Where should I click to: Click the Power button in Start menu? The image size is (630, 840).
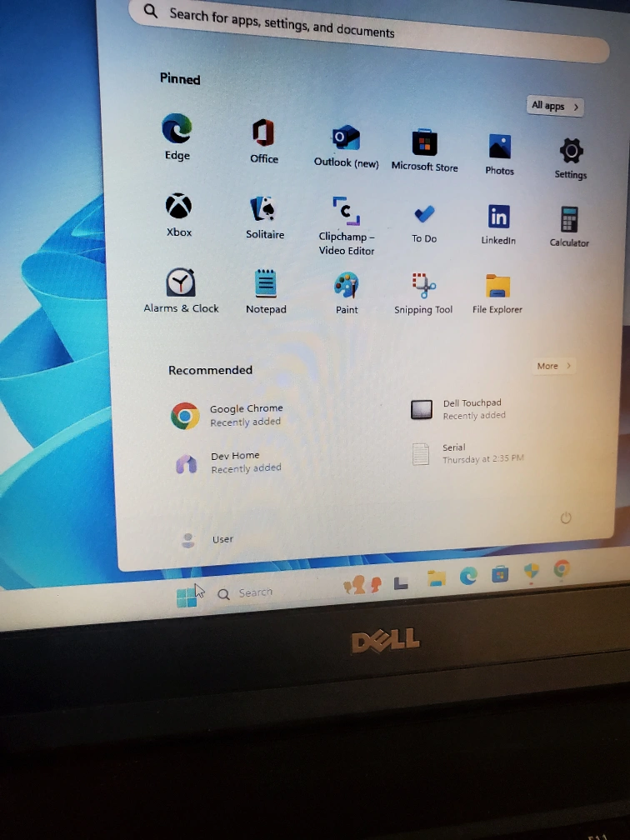point(566,518)
